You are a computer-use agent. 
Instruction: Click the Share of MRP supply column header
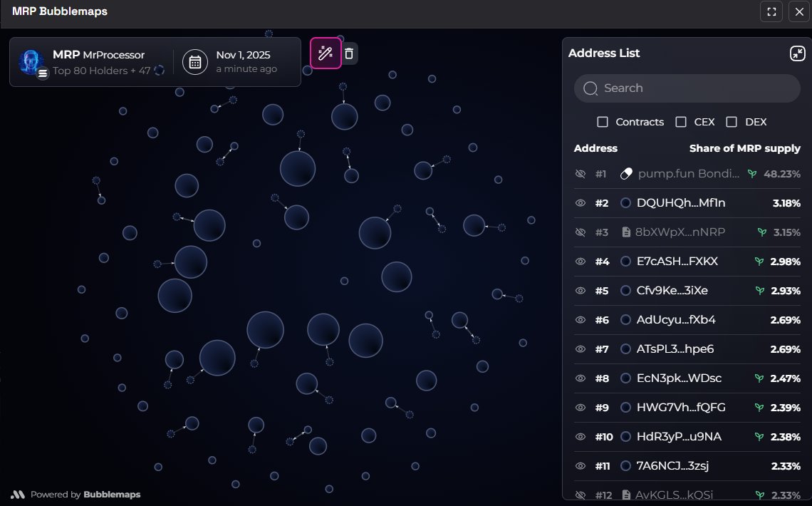pyautogui.click(x=744, y=148)
